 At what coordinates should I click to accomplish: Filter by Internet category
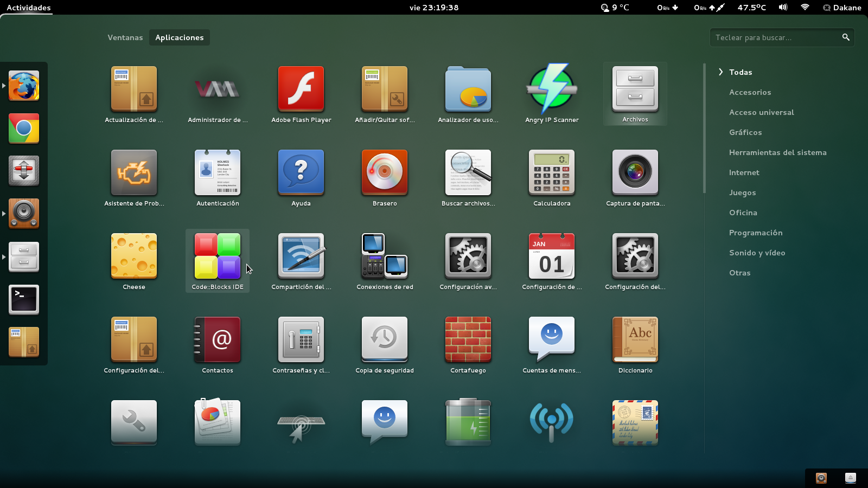click(x=744, y=172)
